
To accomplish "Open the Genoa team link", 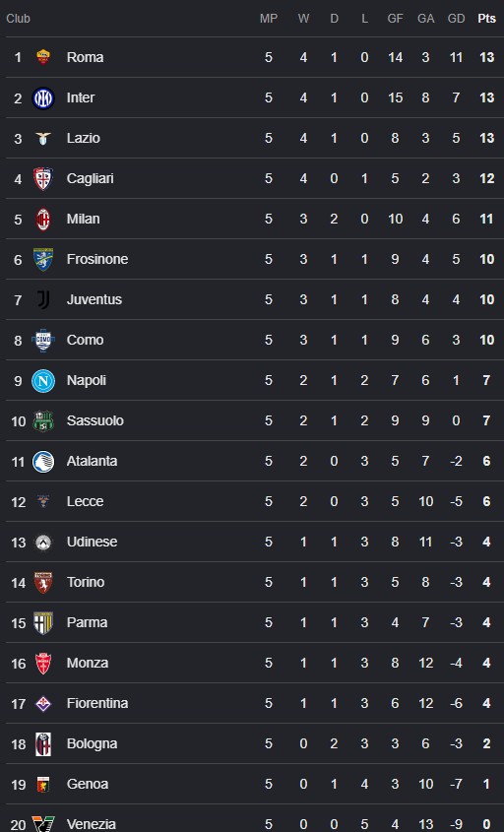I will click(88, 784).
